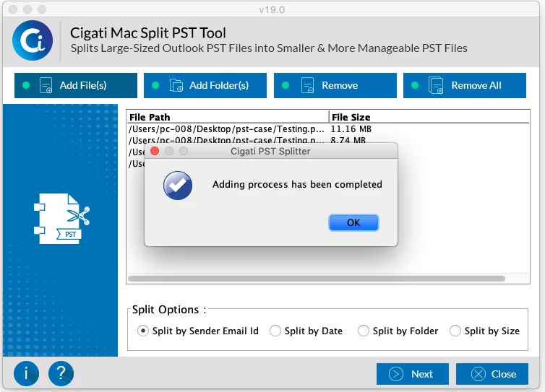This screenshot has height=392, width=545.
Task: Click the document-x icon on Remove All
Action: click(x=436, y=85)
